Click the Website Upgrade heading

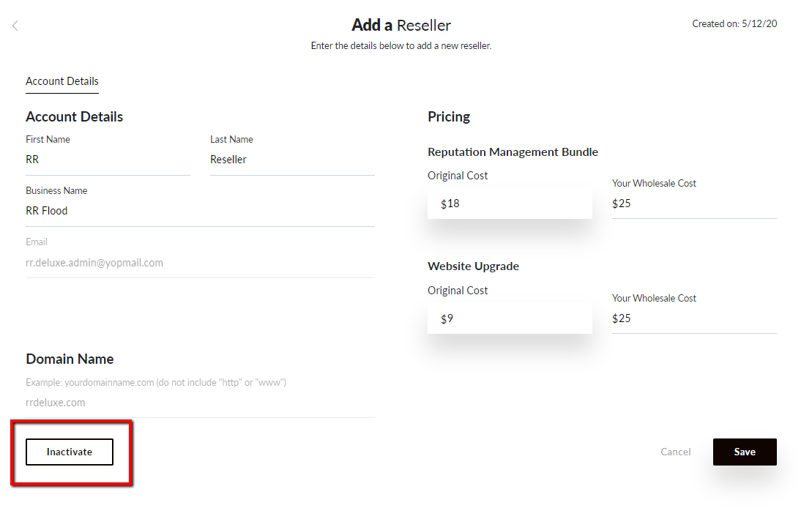[473, 266]
